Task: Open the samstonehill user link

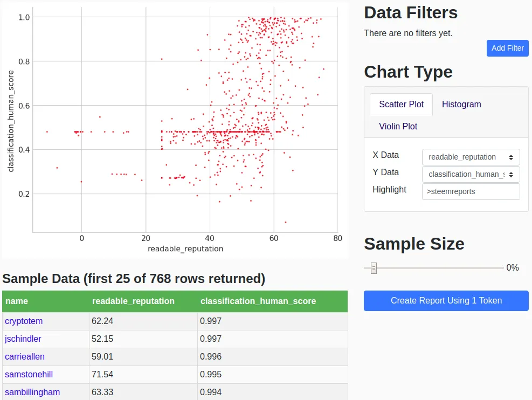Action: point(29,374)
